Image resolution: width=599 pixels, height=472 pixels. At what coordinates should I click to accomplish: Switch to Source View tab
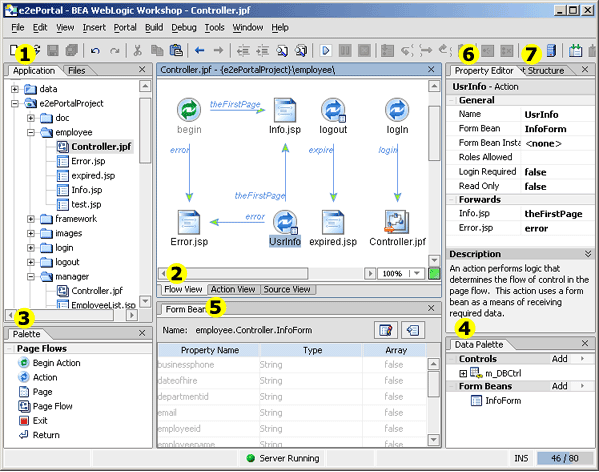[287, 289]
